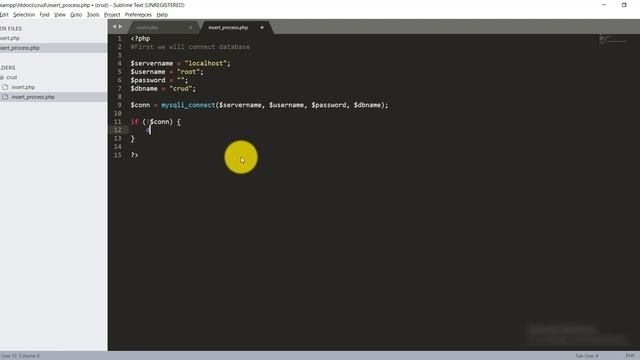Click the $conn variable on line 9

click(x=140, y=105)
